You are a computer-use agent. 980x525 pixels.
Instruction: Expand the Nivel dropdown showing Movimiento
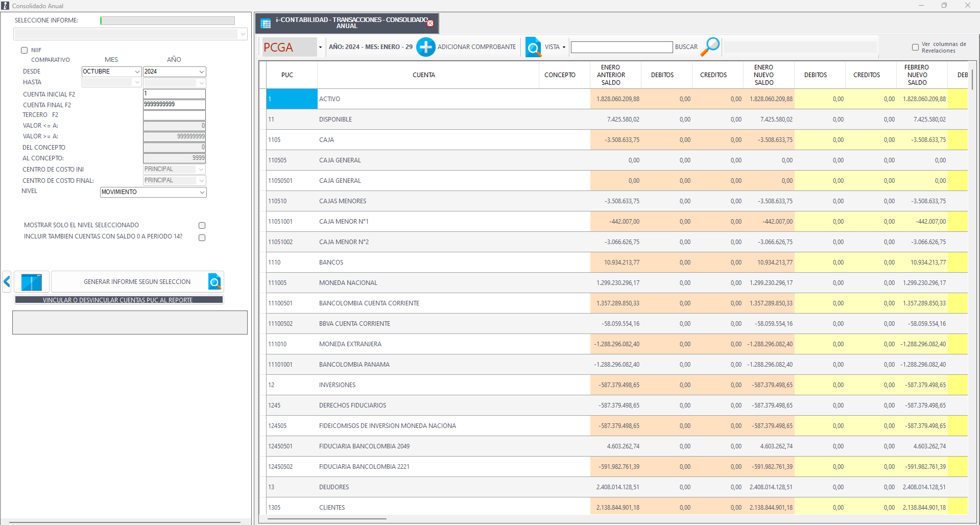pyautogui.click(x=202, y=192)
